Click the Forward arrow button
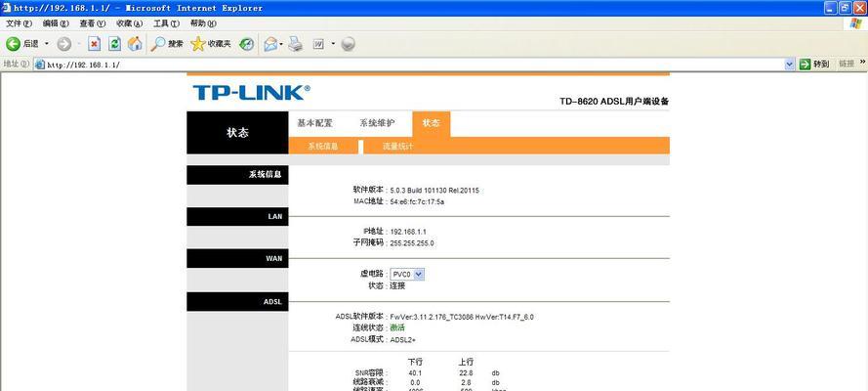 tap(64, 44)
